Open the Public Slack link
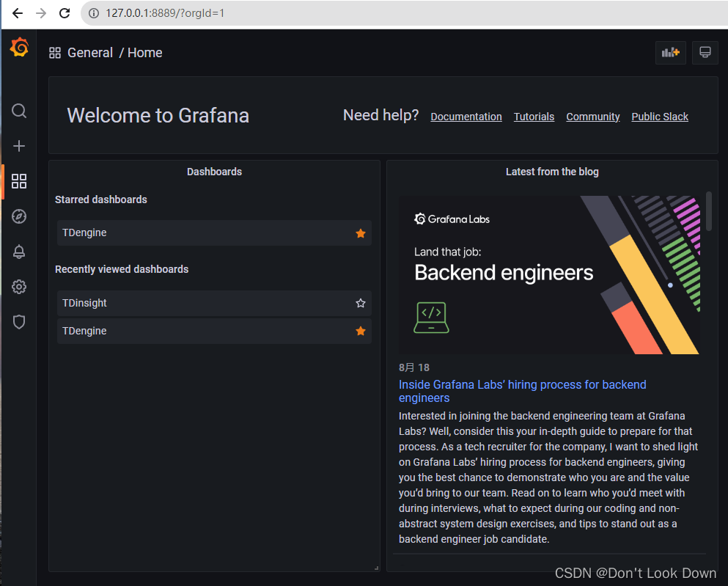728x586 pixels. click(660, 117)
